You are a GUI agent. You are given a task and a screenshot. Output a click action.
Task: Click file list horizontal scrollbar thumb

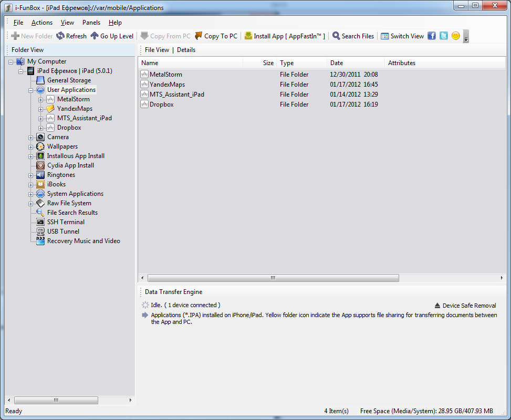(x=273, y=278)
